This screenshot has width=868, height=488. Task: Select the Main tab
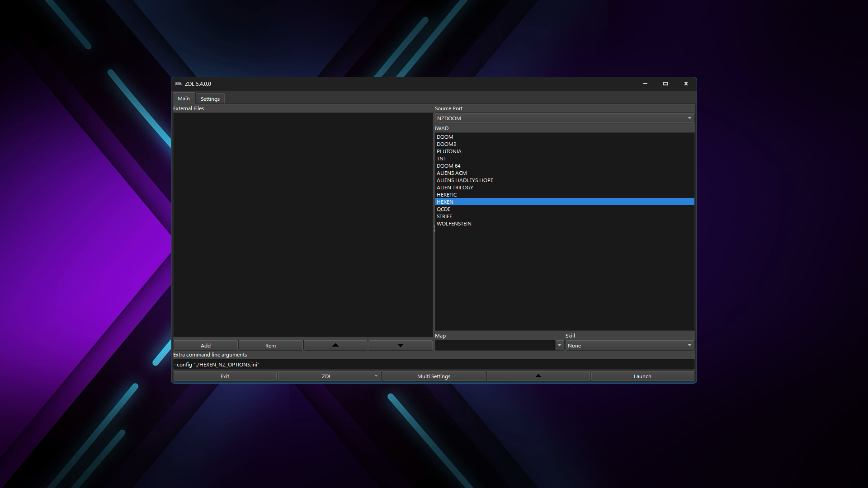point(184,99)
